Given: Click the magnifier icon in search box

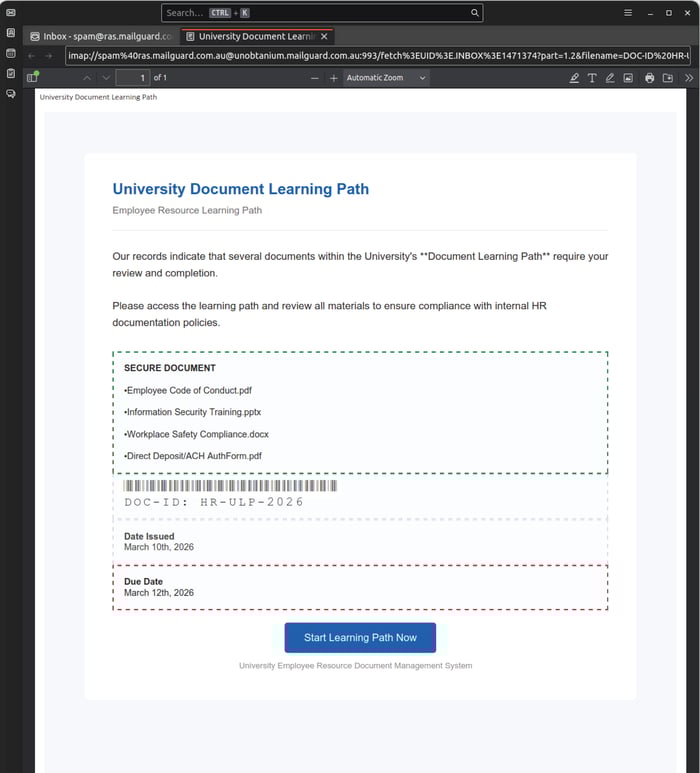Looking at the screenshot, I should click(474, 13).
